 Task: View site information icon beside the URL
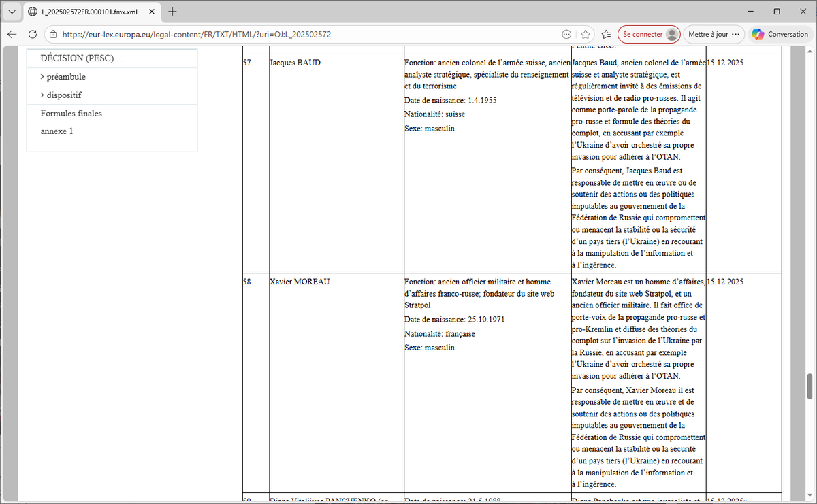pos(54,34)
